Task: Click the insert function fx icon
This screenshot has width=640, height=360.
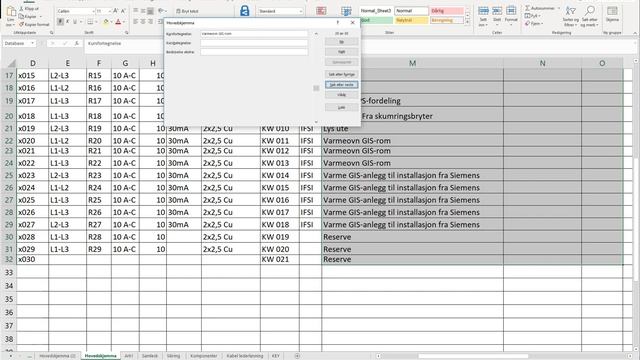Action: click(76, 43)
